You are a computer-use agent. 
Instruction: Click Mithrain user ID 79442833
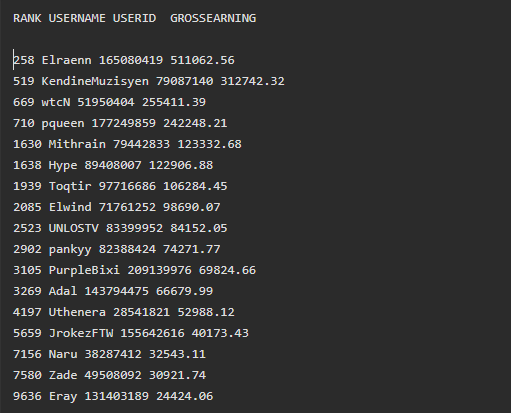[x=141, y=144]
